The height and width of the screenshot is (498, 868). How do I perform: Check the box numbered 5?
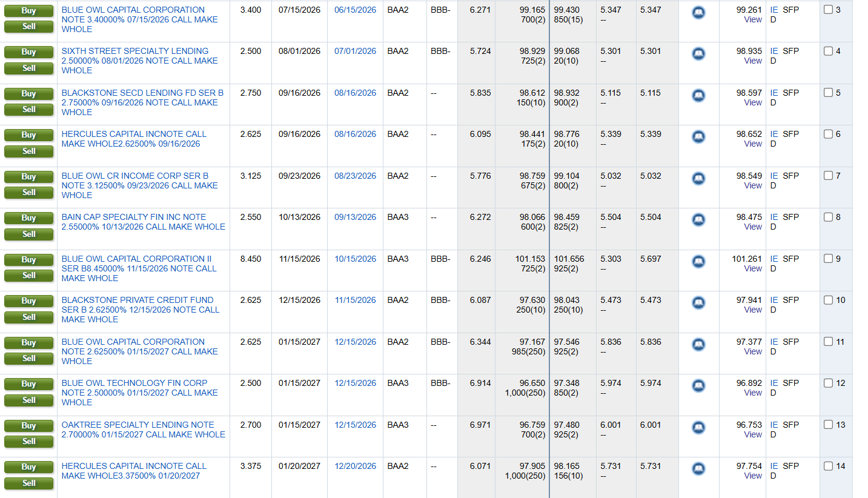tap(829, 93)
